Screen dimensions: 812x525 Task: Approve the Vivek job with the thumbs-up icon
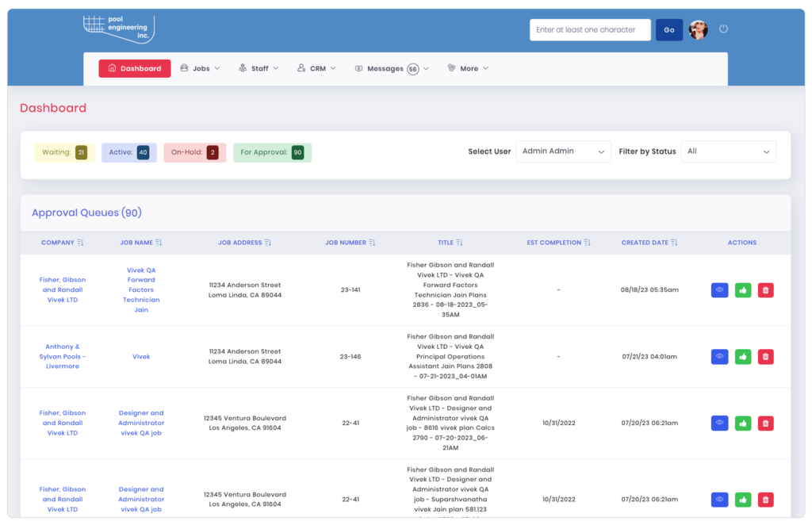742,356
